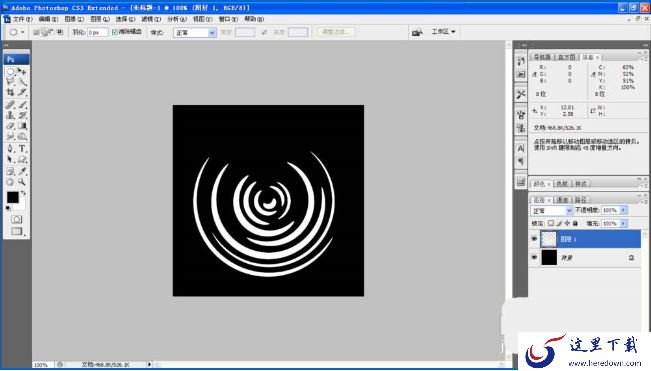The width and height of the screenshot is (651, 371).
Task: Toggle lock all padlock icon
Action: pos(575,223)
